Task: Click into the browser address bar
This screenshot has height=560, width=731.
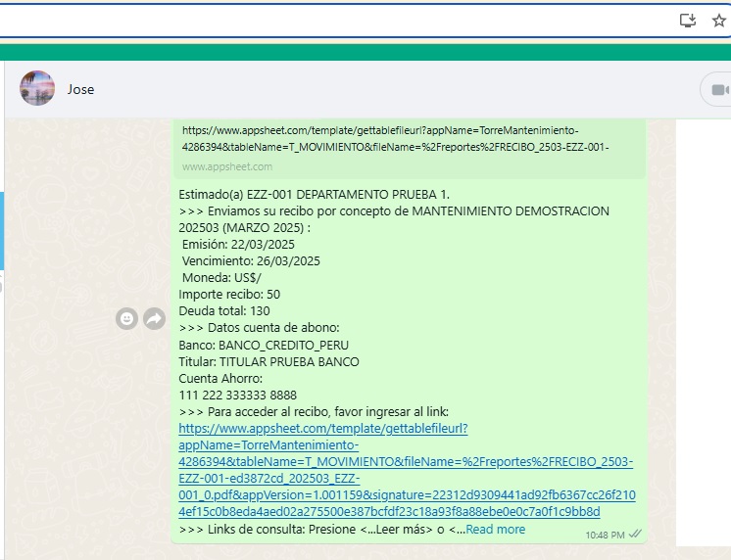Action: click(333, 21)
